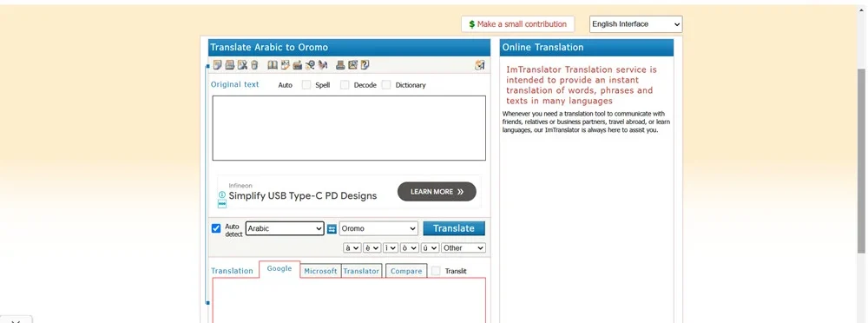Image resolution: width=868 pixels, height=323 pixels.
Task: Uncheck the Auto detect checkbox
Action: point(216,228)
